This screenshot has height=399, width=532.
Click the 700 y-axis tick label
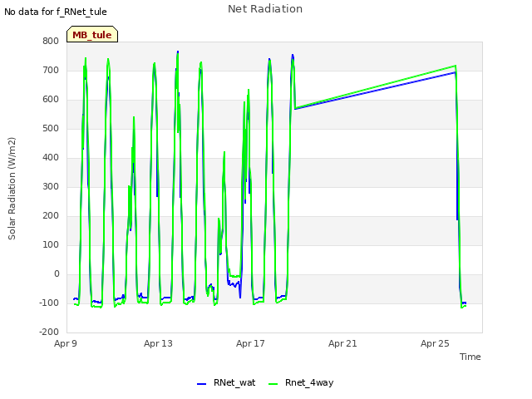(51, 70)
